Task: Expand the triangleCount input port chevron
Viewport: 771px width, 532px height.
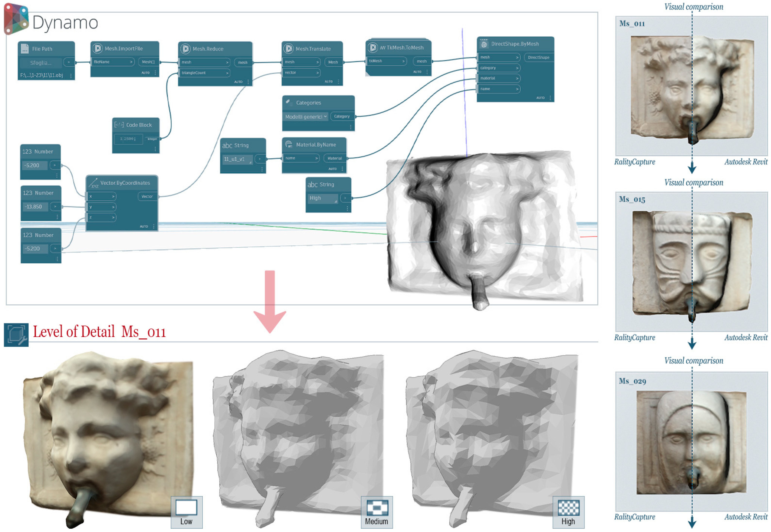Action: [x=227, y=73]
